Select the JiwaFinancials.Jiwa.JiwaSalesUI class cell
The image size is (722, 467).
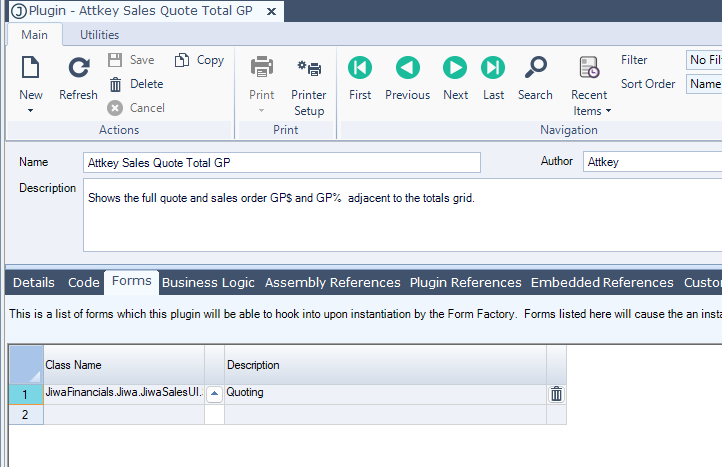124,394
